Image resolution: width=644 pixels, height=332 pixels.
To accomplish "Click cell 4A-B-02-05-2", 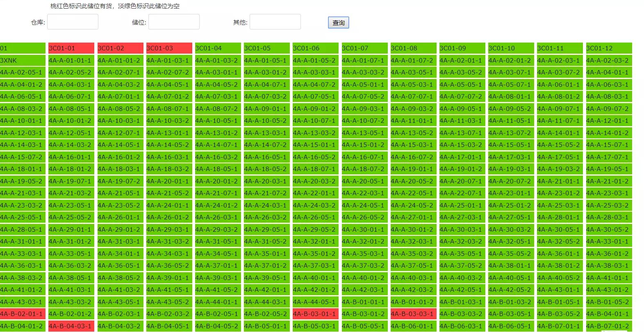I will click(x=267, y=314).
